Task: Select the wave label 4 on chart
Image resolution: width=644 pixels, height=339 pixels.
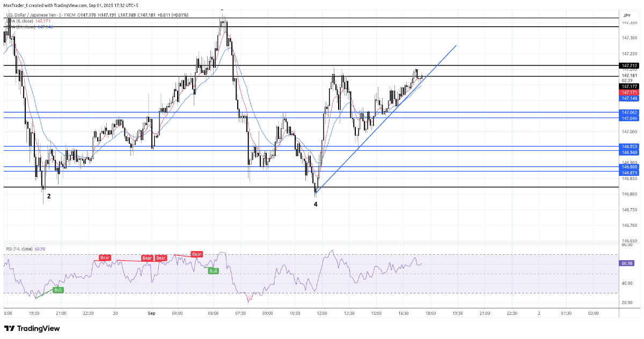Action: click(316, 204)
